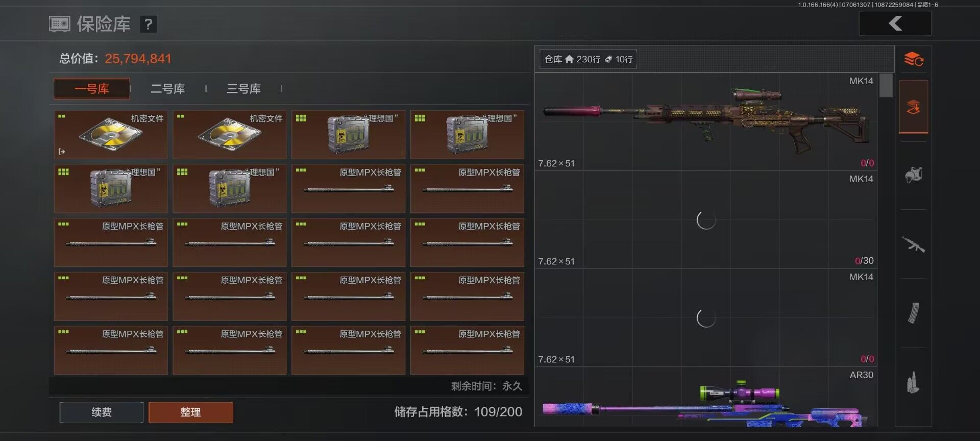The height and width of the screenshot is (441, 980).
Task: Select the 仓库 230行 10行 label
Action: point(589,59)
